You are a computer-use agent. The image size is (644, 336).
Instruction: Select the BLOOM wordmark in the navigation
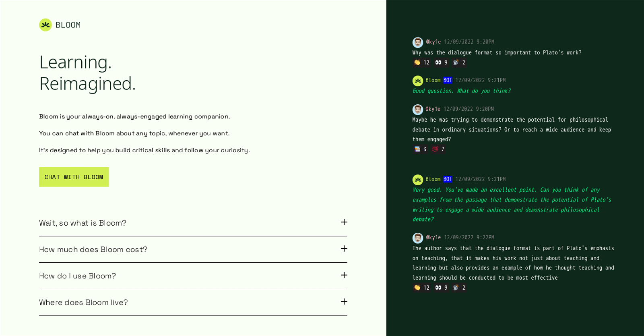coord(68,25)
